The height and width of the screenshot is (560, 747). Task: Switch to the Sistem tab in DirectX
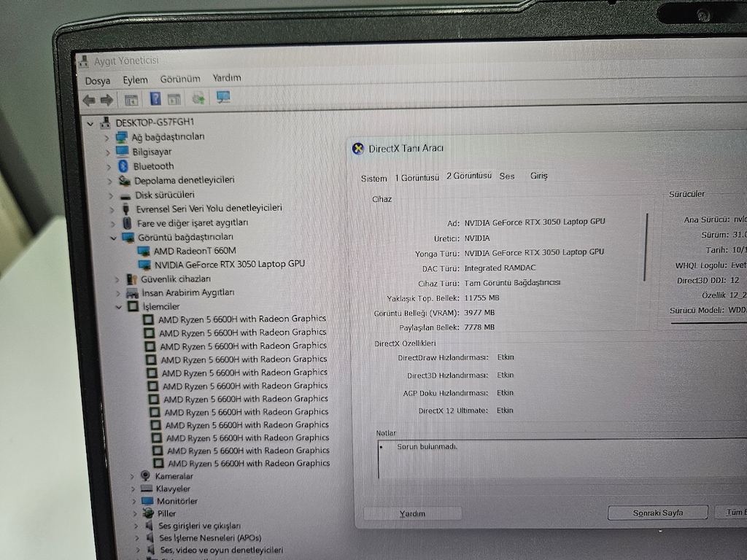tap(374, 179)
